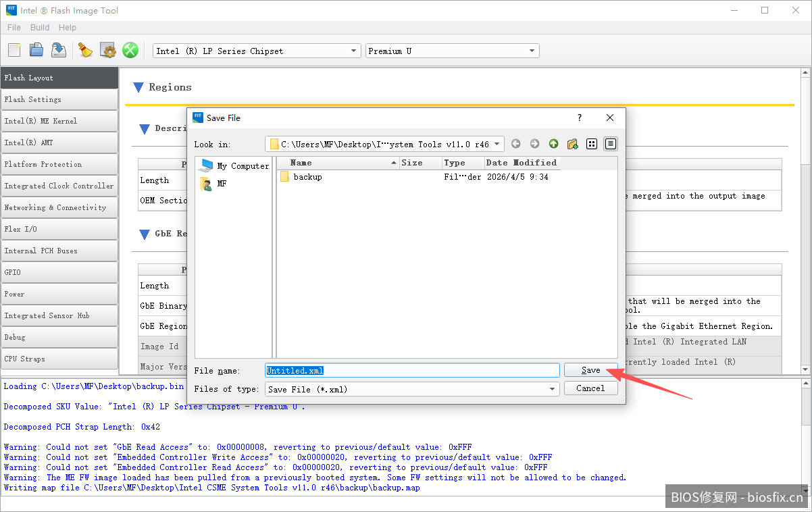Click the File name input field
The width and height of the screenshot is (812, 512).
click(x=412, y=370)
